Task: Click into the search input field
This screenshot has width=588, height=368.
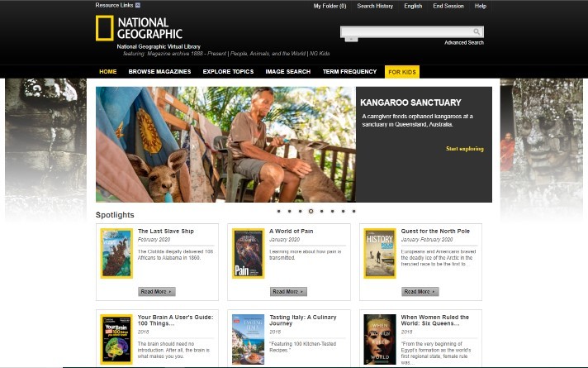Action: point(406,32)
